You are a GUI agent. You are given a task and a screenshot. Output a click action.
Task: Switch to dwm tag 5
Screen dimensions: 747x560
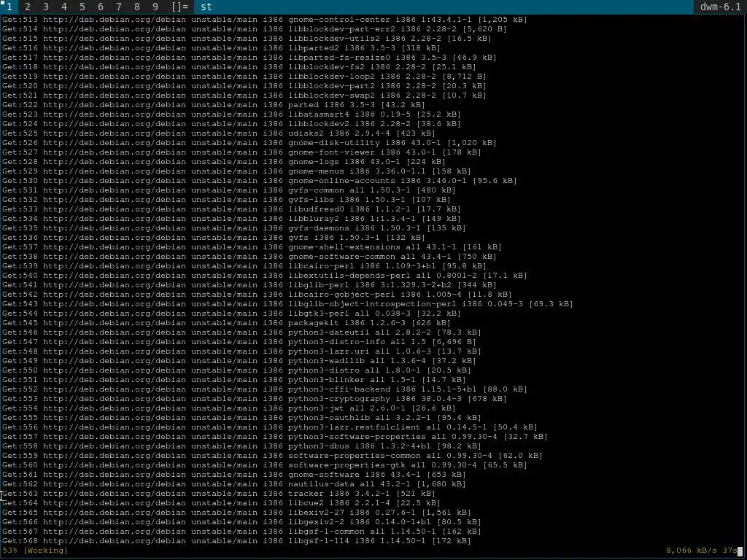tap(82, 7)
